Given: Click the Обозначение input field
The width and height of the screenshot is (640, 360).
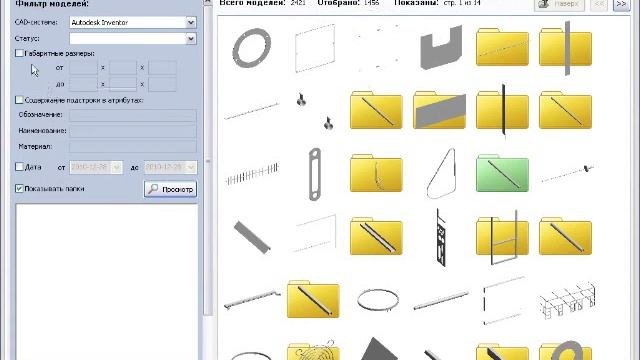Looking at the screenshot, I should [133, 115].
